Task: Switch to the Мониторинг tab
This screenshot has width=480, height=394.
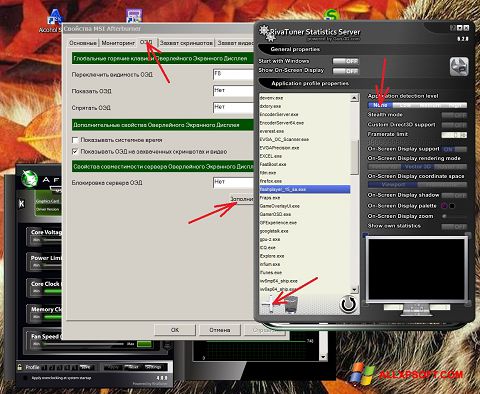Action: pyautogui.click(x=118, y=43)
